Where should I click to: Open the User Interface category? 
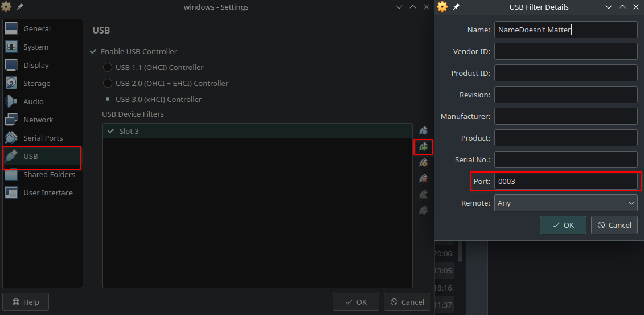42,193
